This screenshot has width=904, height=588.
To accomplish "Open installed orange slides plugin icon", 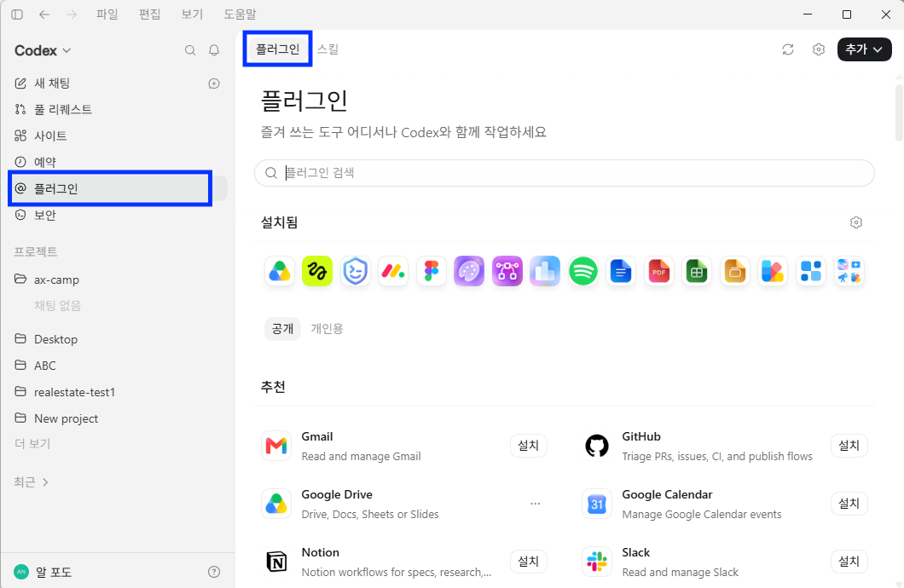I will [x=735, y=271].
